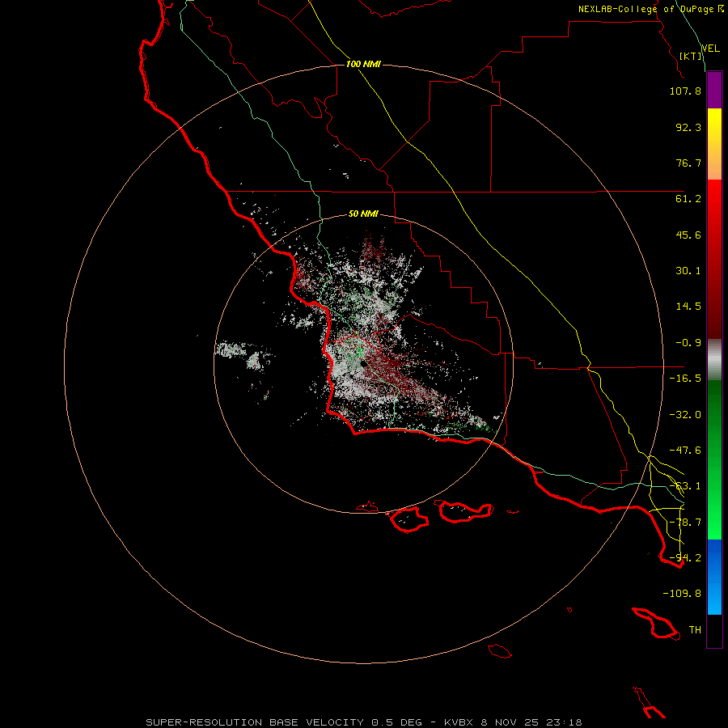This screenshot has width=728, height=728.
Task: Click the 'SUPER-RESOLUTION BASE VELOCITY 0.5 DEG' caption
Action: 284,722
